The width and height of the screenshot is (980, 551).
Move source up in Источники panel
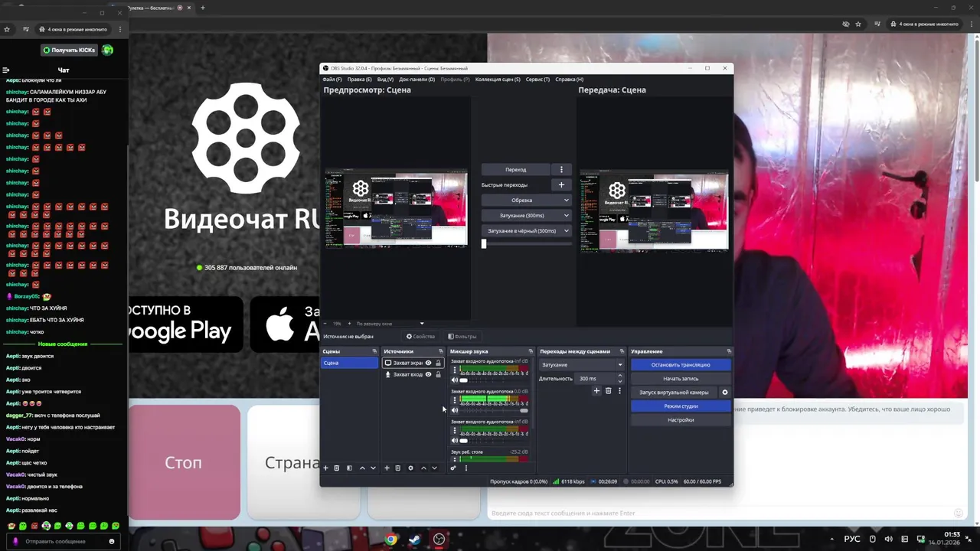(x=423, y=468)
